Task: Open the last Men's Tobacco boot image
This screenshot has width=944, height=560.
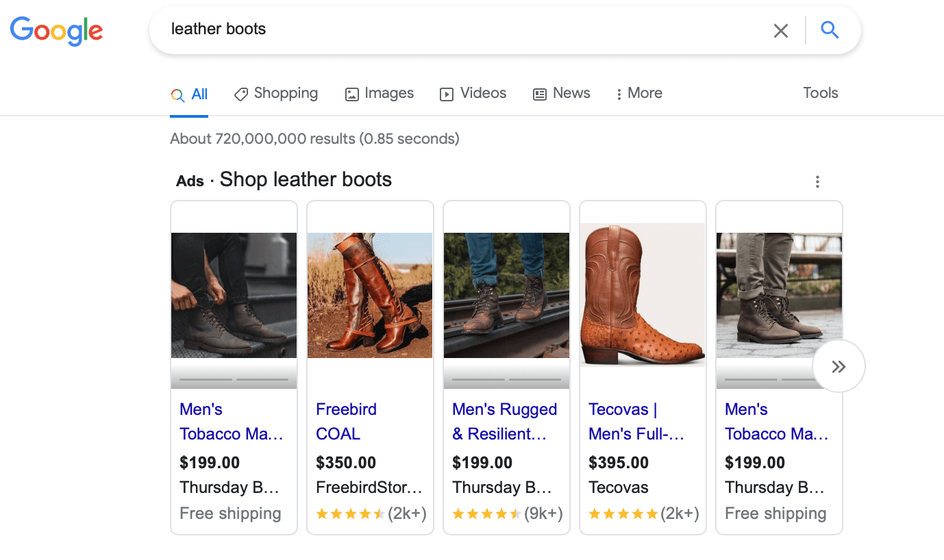Action: tap(779, 295)
